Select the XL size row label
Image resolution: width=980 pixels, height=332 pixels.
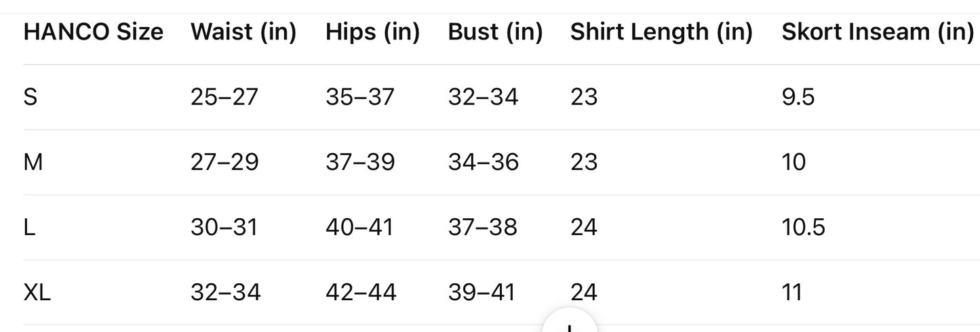coord(37,292)
